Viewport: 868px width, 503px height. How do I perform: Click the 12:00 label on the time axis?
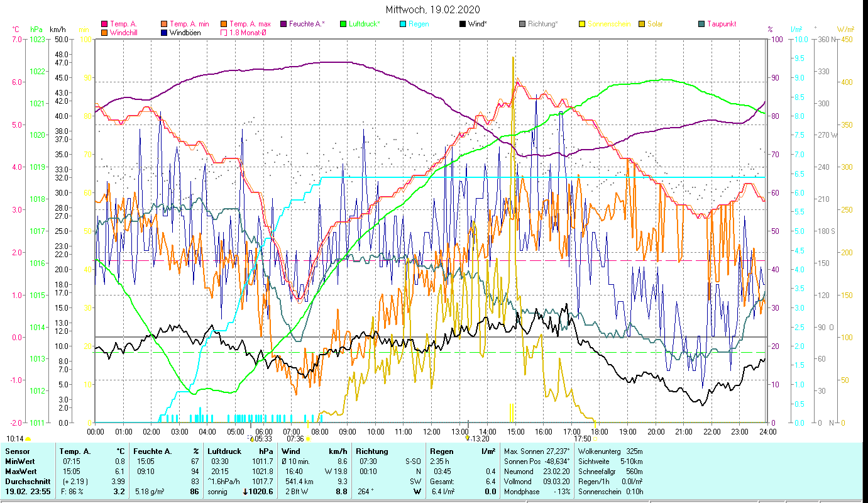pyautogui.click(x=432, y=431)
